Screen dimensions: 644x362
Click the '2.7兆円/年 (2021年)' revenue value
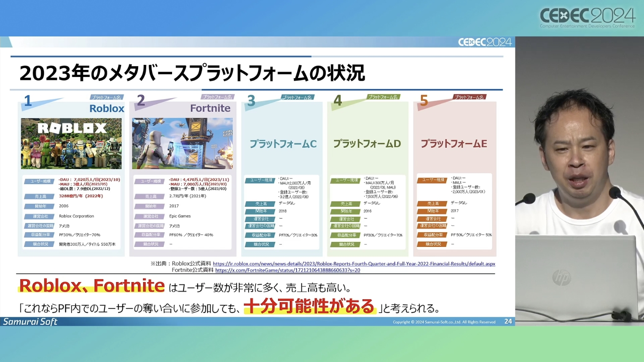coord(188,196)
